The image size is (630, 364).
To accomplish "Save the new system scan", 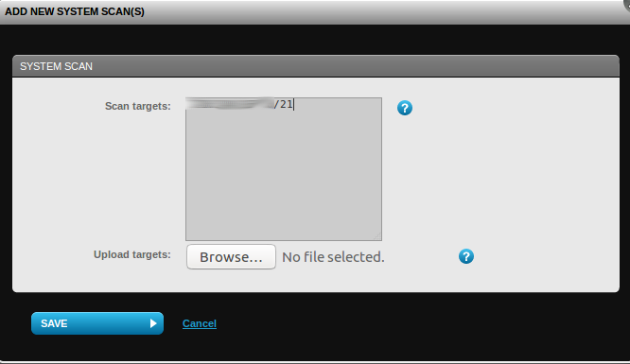I will pos(97,323).
